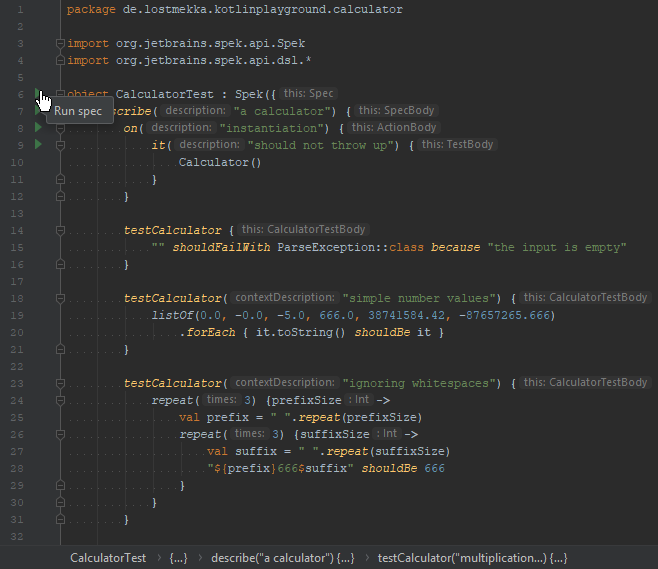
Task: Run the "should not throw up" test gutter icon
Action: point(38,144)
